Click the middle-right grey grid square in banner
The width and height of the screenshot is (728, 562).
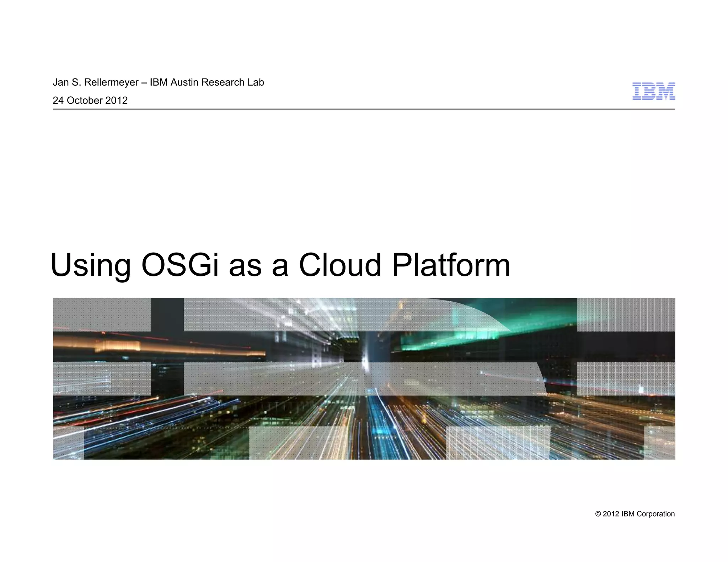coord(626,378)
